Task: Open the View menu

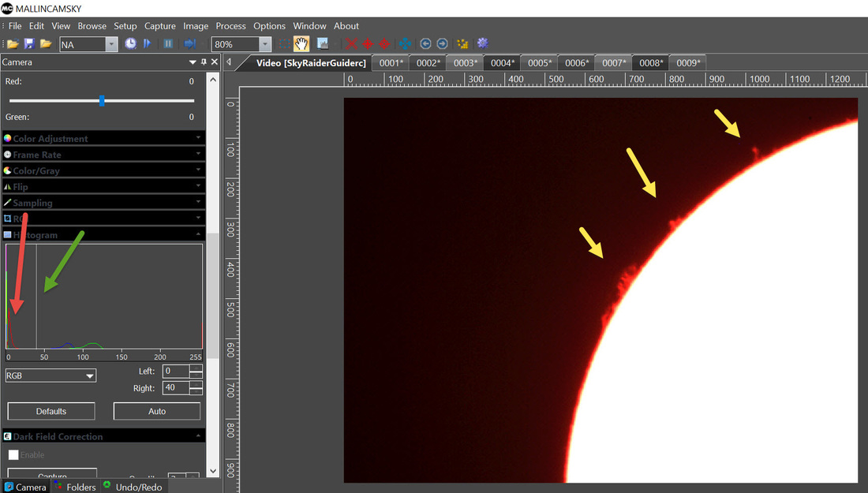Action: 61,26
